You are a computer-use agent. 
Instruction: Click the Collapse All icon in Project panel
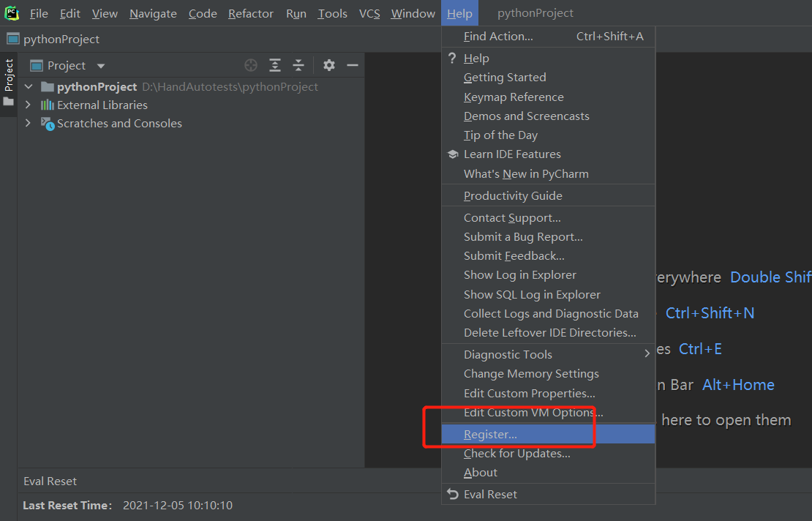point(298,65)
